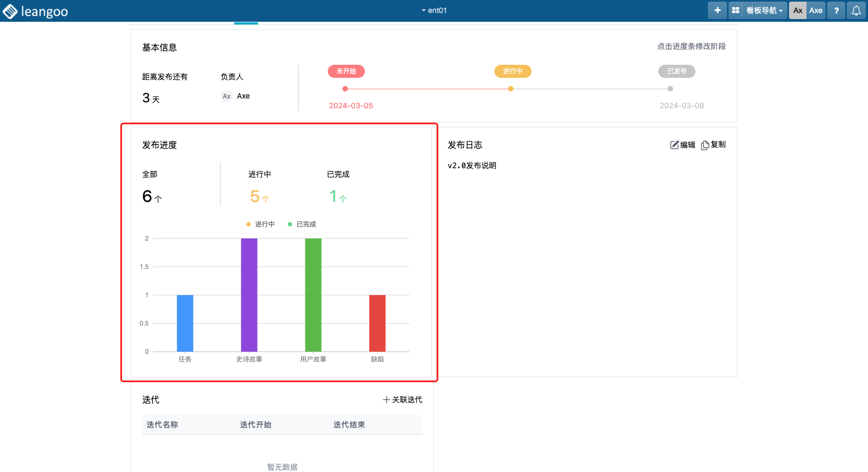The width and height of the screenshot is (868, 472).
Task: Click the purple 史诗故事 bar
Action: [249, 295]
